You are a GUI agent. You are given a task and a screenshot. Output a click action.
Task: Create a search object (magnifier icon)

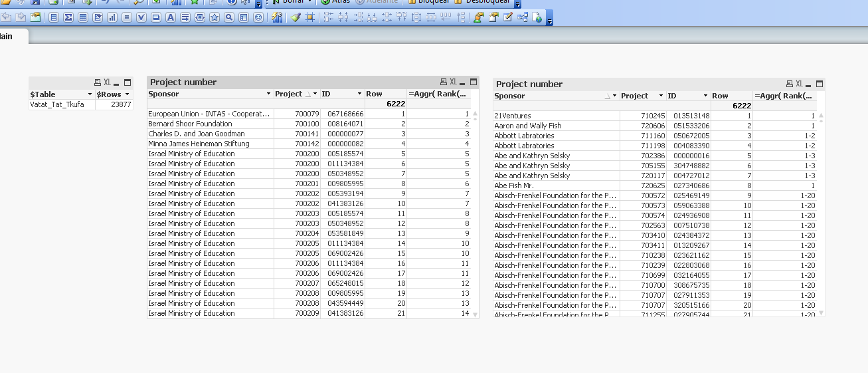(229, 17)
